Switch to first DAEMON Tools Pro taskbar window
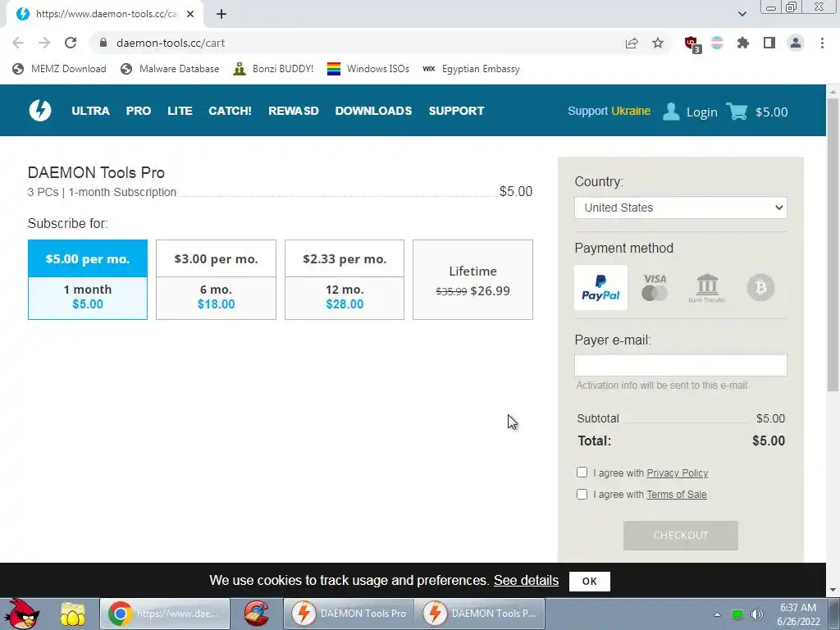 tap(349, 614)
